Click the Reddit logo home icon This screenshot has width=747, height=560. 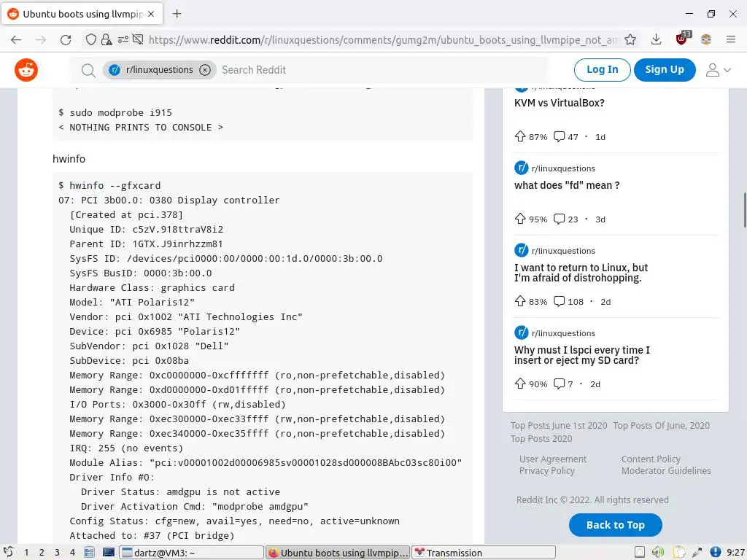(x=26, y=70)
